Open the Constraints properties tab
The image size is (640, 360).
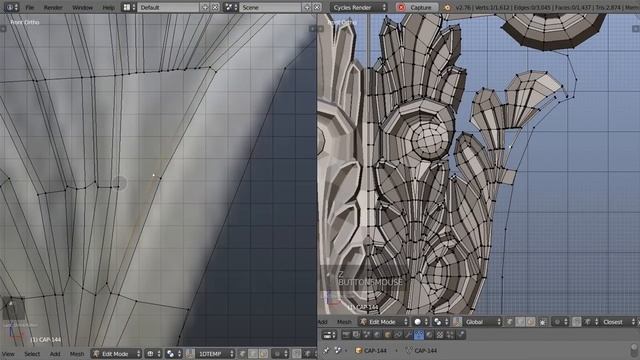click(398, 335)
